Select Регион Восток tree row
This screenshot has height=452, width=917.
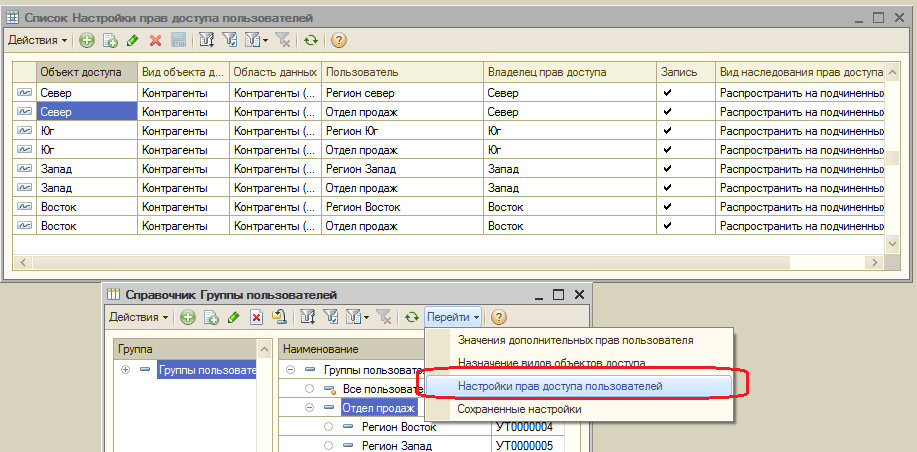[399, 427]
